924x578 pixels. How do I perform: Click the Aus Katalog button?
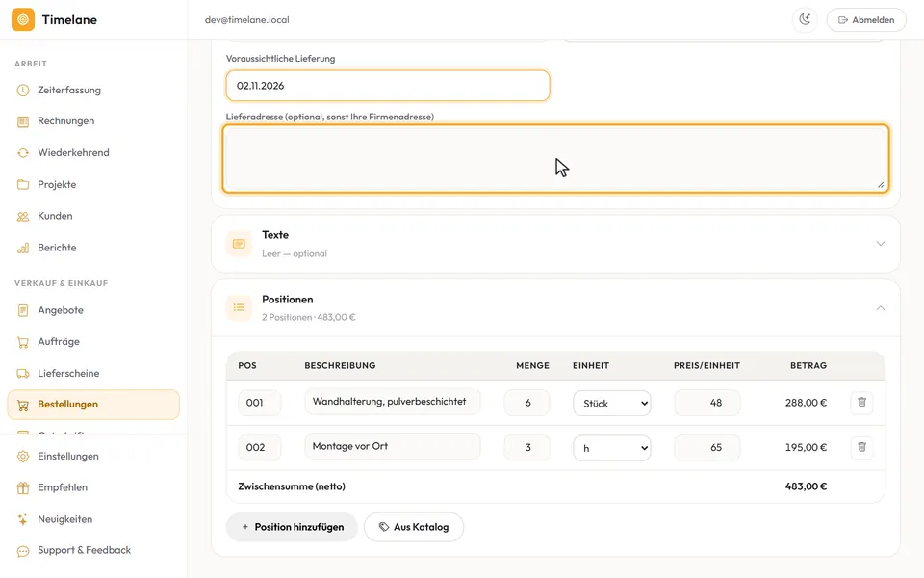coord(414,527)
